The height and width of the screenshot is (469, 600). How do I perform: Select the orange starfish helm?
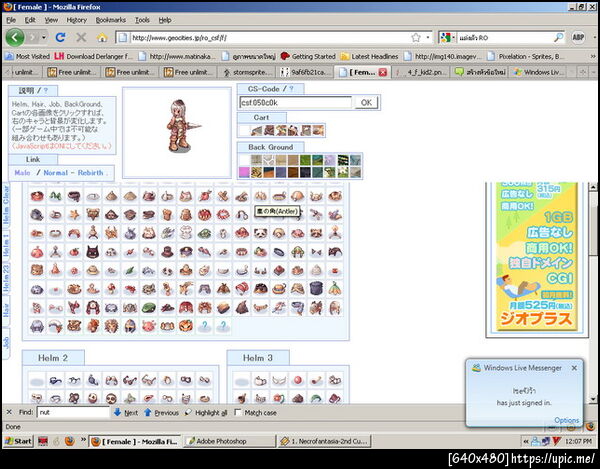[74, 215]
